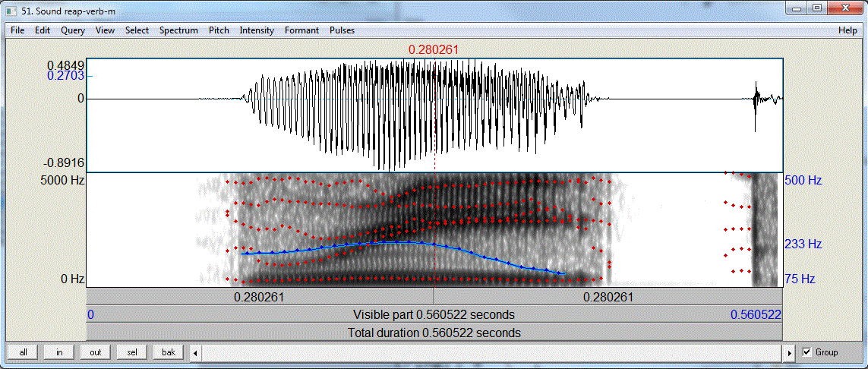Open the Pitch menu

[x=219, y=30]
